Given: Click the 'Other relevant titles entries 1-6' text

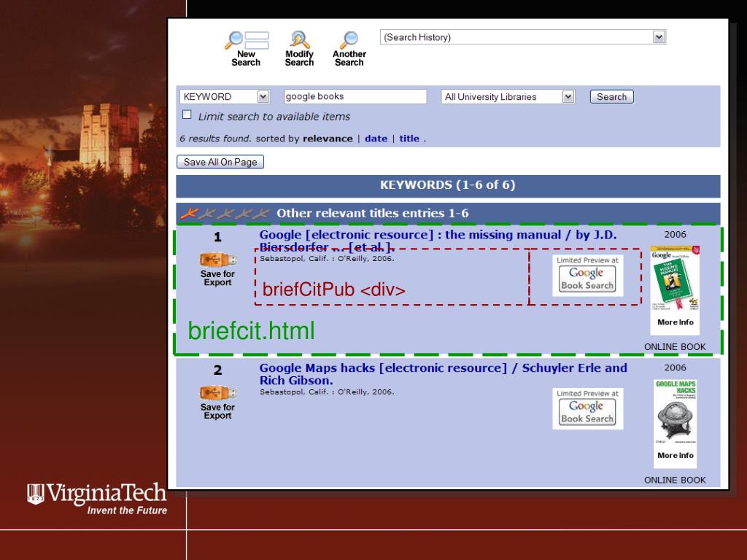Looking at the screenshot, I should (373, 214).
